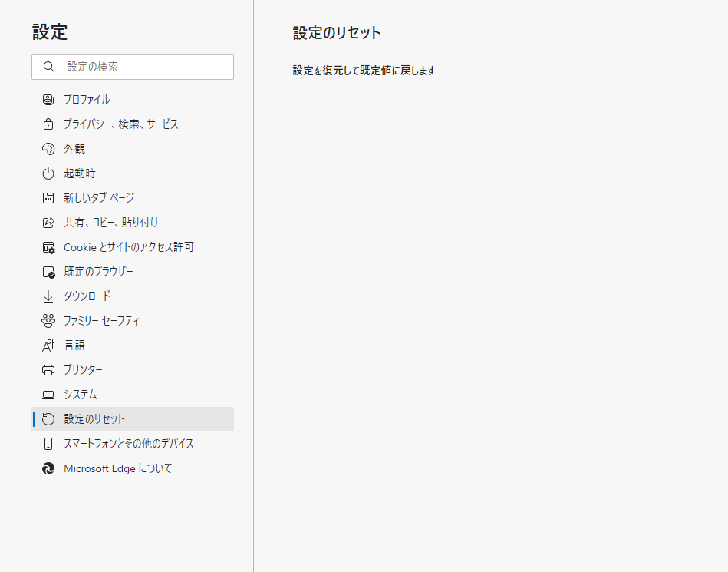Image resolution: width=728 pixels, height=572 pixels.
Task: Select the 起動時 power icon
Action: (x=48, y=173)
